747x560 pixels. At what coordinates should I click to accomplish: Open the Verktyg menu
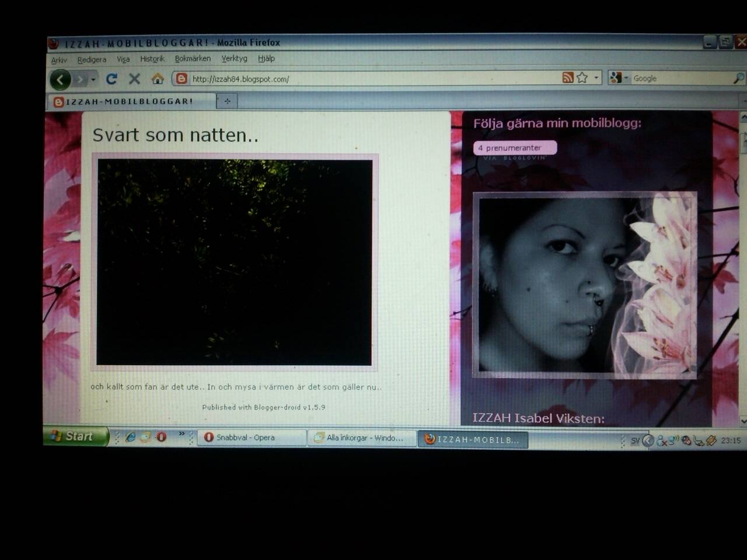[235, 58]
